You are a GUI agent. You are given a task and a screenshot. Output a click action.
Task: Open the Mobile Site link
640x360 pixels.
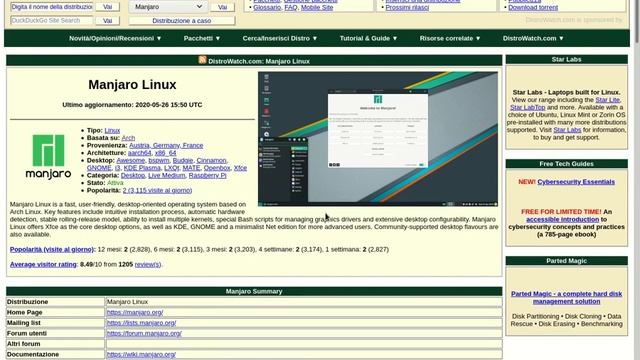(x=317, y=7)
